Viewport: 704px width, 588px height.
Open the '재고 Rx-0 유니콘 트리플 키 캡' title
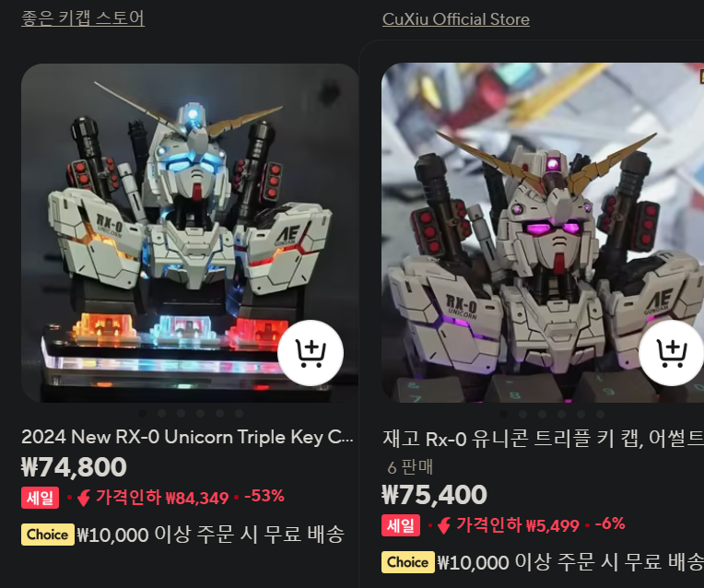[543, 439]
